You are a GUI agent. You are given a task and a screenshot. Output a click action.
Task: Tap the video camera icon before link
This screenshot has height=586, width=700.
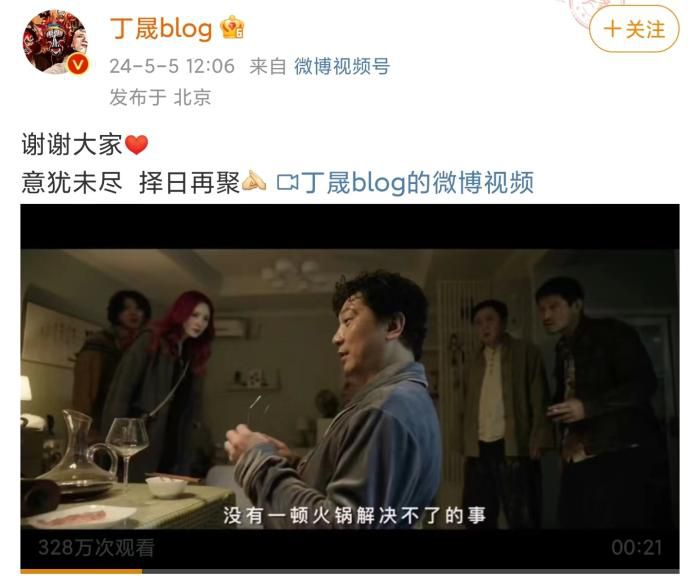point(287,183)
